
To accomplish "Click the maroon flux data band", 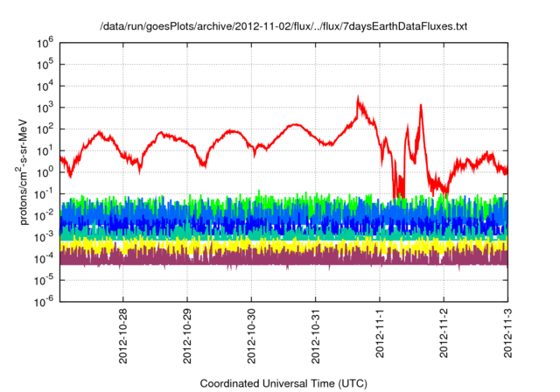I will [x=283, y=259].
